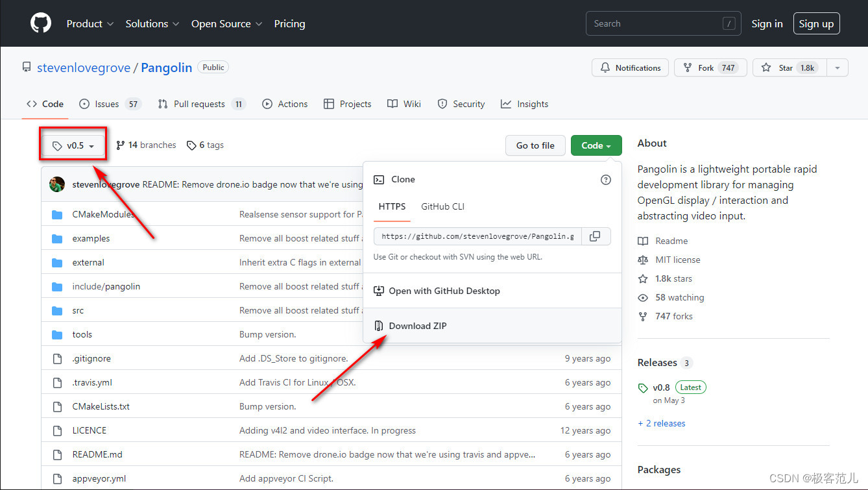Open the Security tab
Screen dimensions: 868x490
[461, 104]
